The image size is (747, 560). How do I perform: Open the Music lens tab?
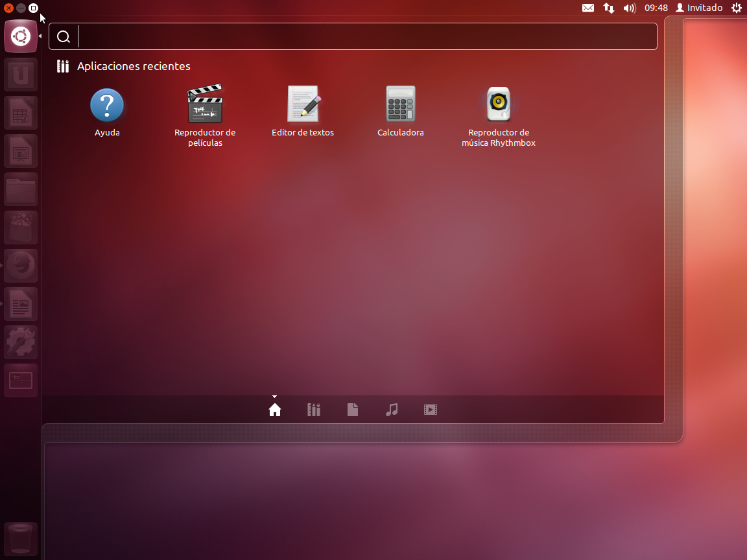click(x=392, y=410)
